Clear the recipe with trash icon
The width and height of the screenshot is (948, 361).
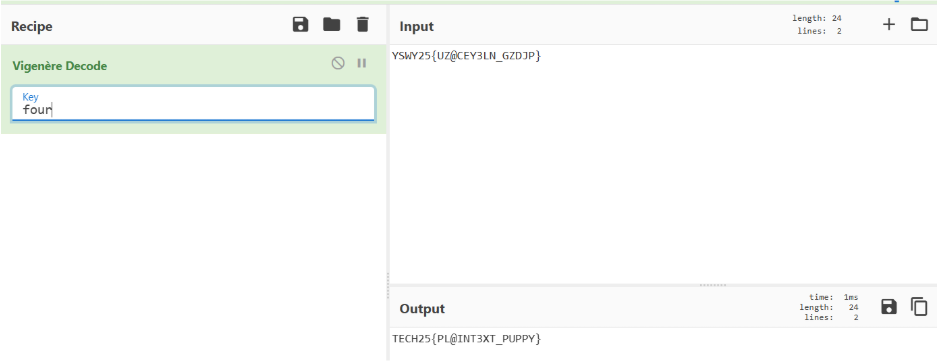coord(362,25)
